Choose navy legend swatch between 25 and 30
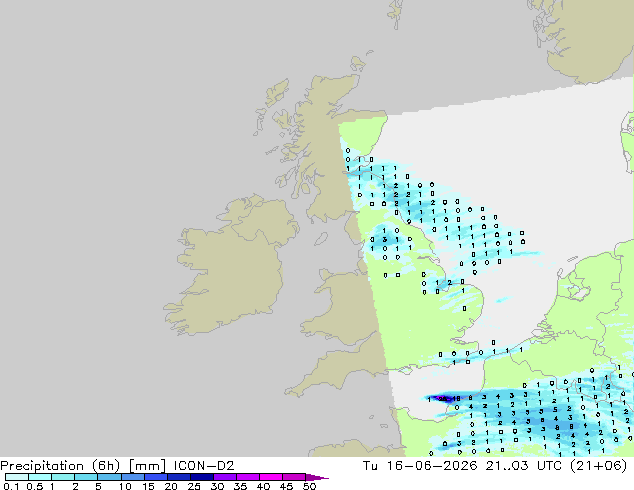This screenshot has height=490, width=634. (202, 477)
